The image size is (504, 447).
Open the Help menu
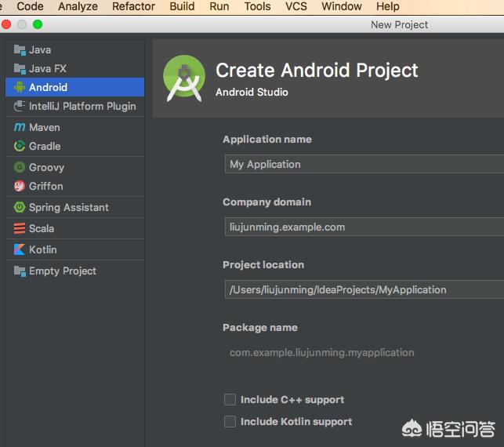click(388, 6)
